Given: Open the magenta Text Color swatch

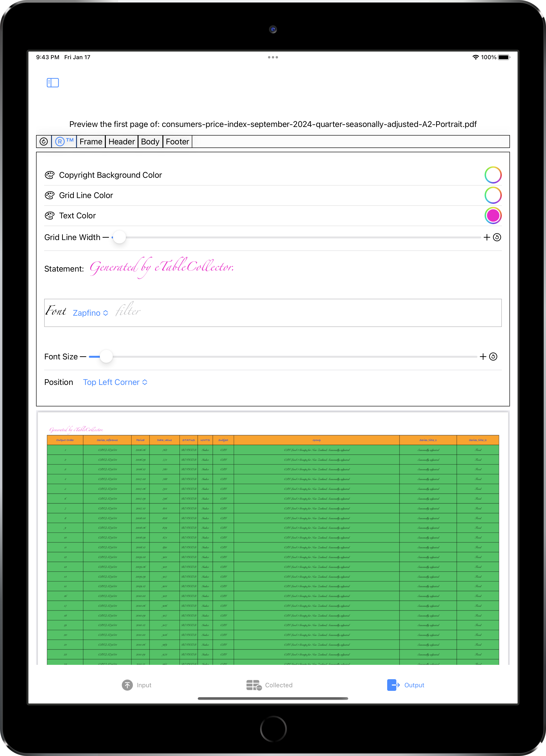Looking at the screenshot, I should coord(493,216).
